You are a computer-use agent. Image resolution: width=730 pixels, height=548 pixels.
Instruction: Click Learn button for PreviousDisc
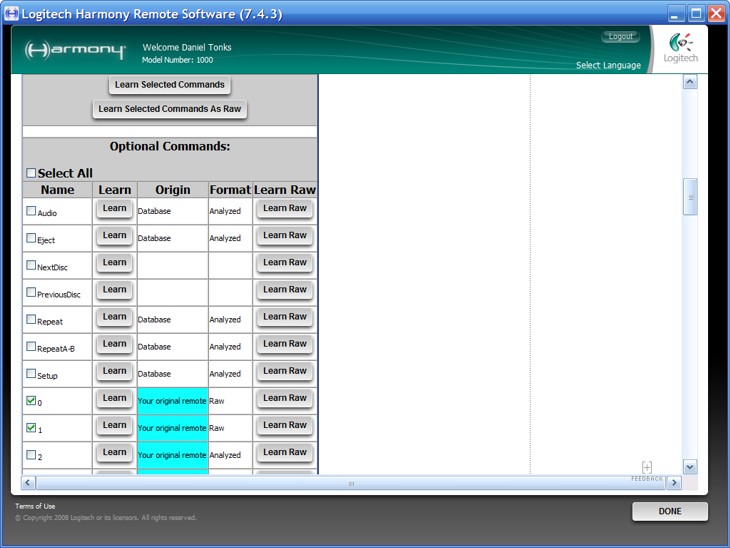tap(115, 290)
